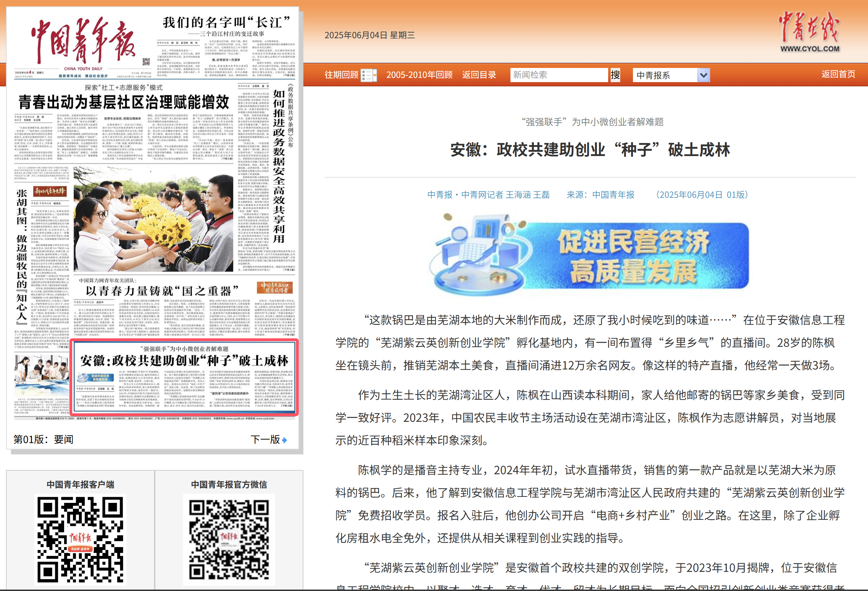
Task: Open vertical headline 如何推进政务数据安全高效共享利用
Action: coord(279,166)
